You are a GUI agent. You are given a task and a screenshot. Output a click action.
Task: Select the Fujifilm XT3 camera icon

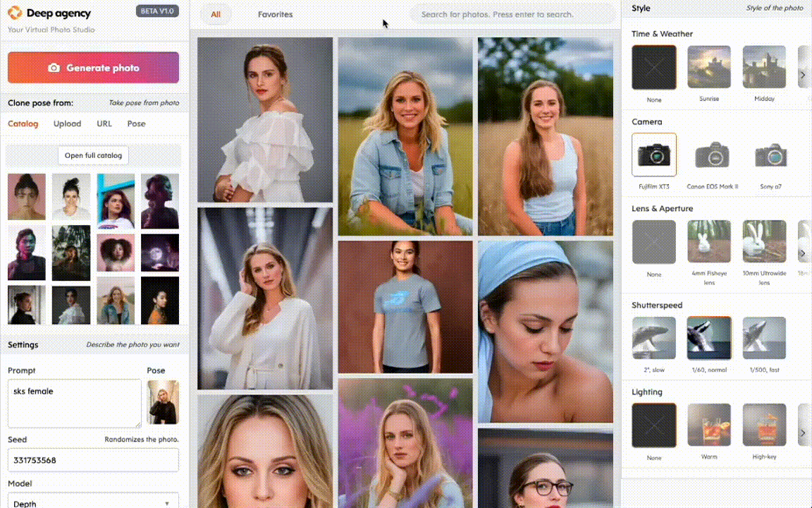point(653,155)
